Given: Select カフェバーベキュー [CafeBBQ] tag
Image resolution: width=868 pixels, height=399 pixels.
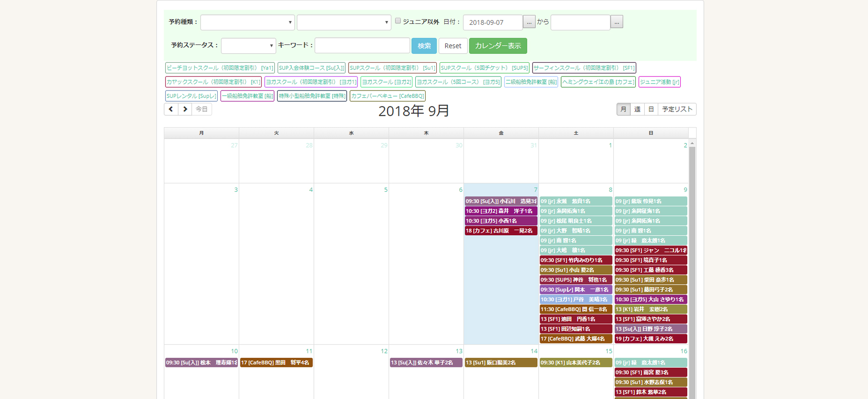Looking at the screenshot, I should 388,96.
